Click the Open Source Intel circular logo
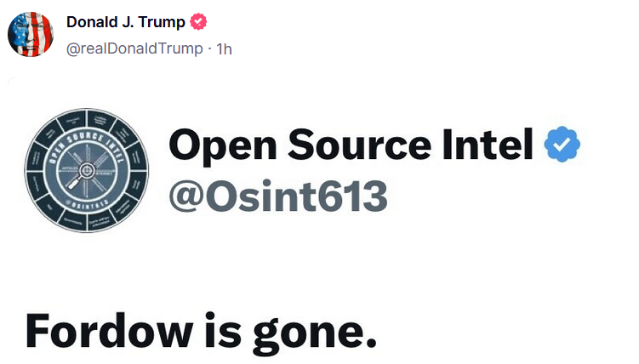Screen dimensions: 639x364 point(87,170)
